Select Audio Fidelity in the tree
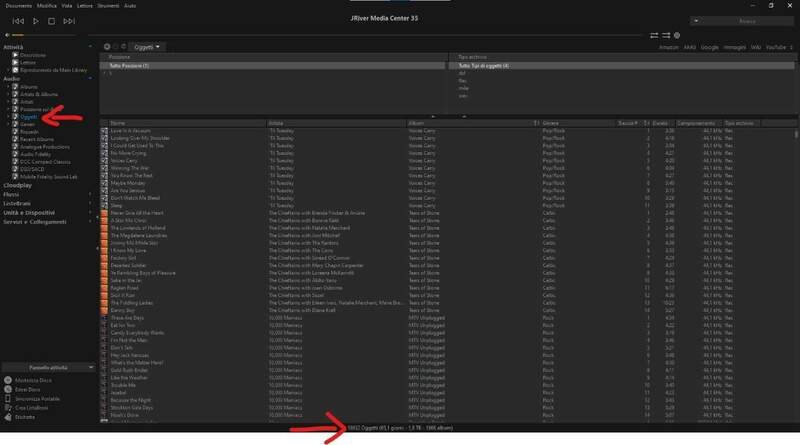This screenshot has height=445, width=800. (x=35, y=154)
